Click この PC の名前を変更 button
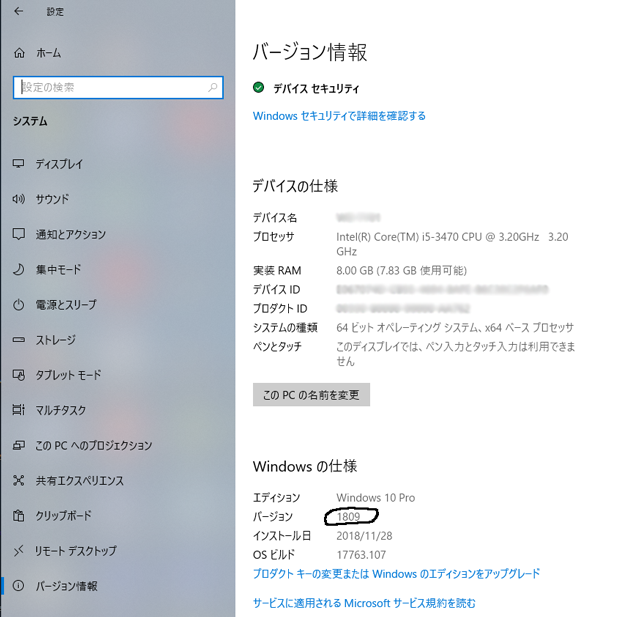640x617 pixels. click(311, 395)
